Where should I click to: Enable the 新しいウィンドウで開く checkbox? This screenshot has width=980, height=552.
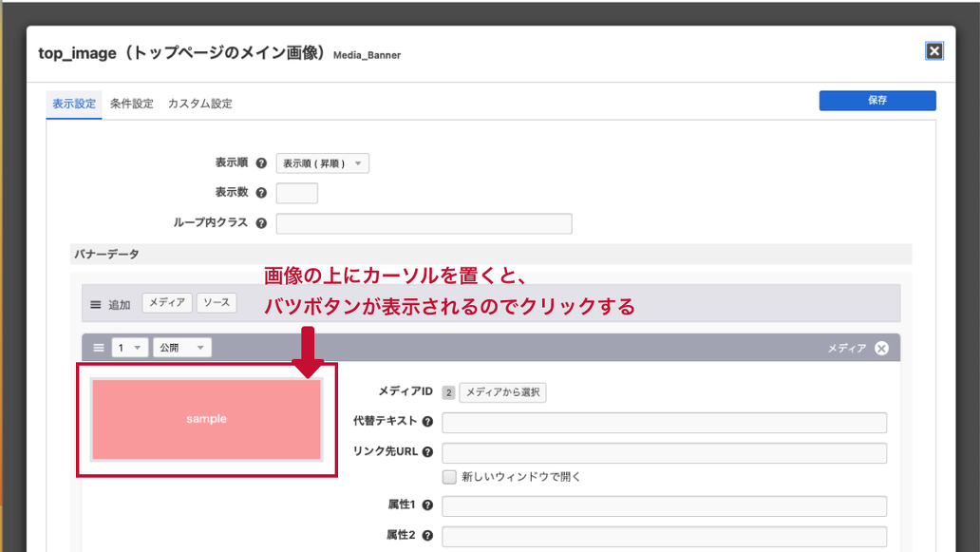click(450, 477)
